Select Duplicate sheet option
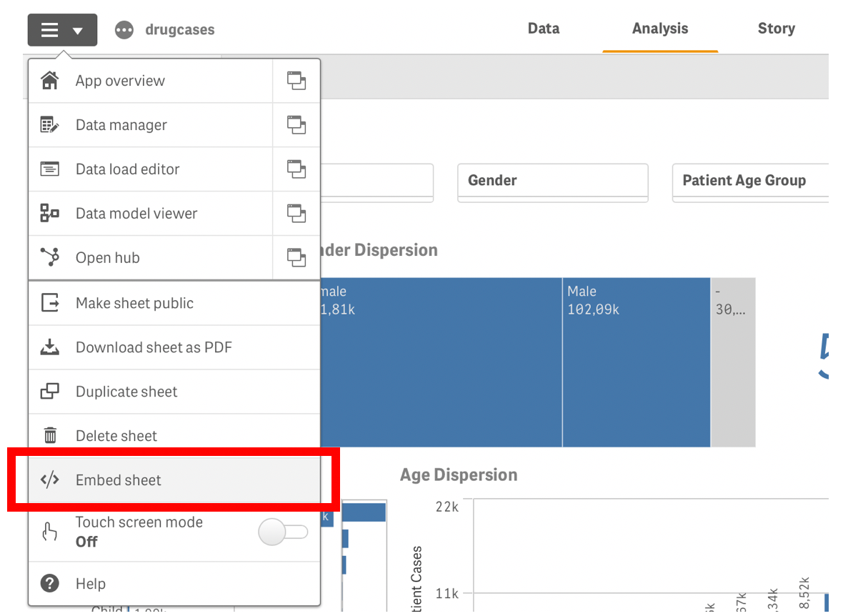 coord(126,392)
